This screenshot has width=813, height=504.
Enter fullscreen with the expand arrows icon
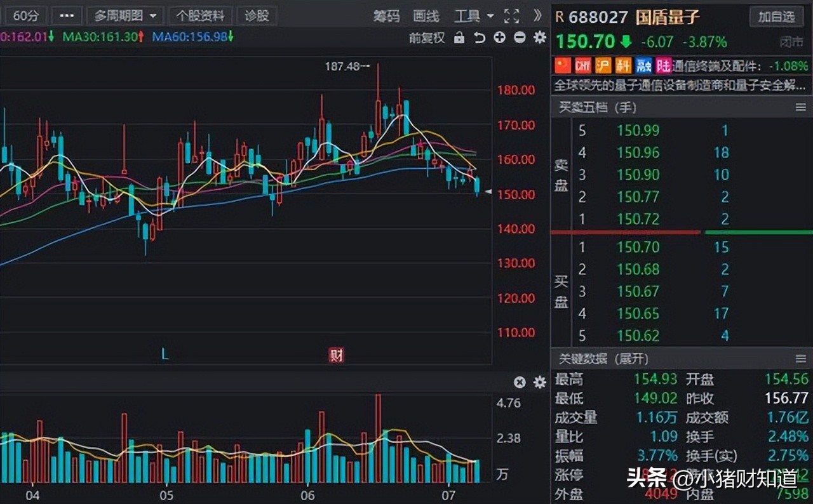[513, 16]
